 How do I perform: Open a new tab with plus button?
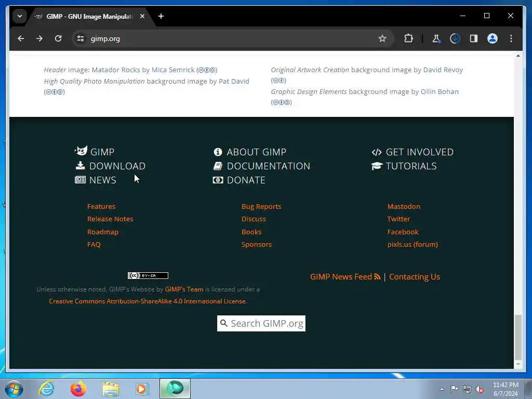pos(161,16)
